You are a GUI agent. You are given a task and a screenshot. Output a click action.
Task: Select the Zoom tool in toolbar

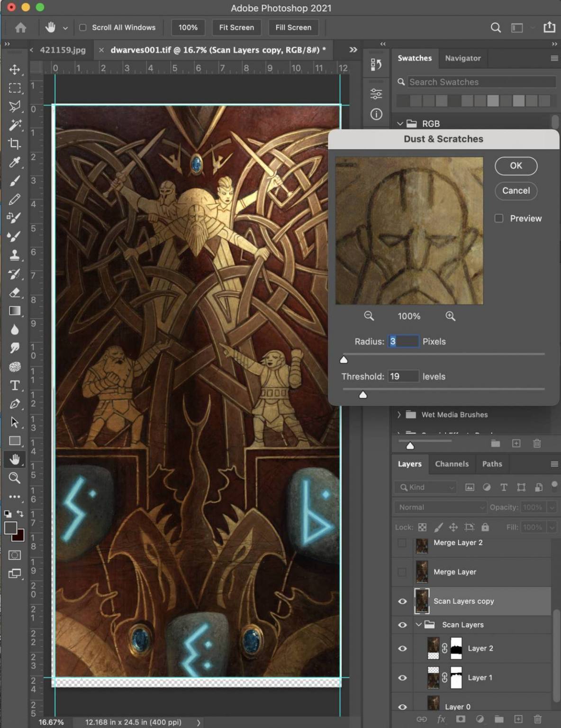tap(15, 478)
